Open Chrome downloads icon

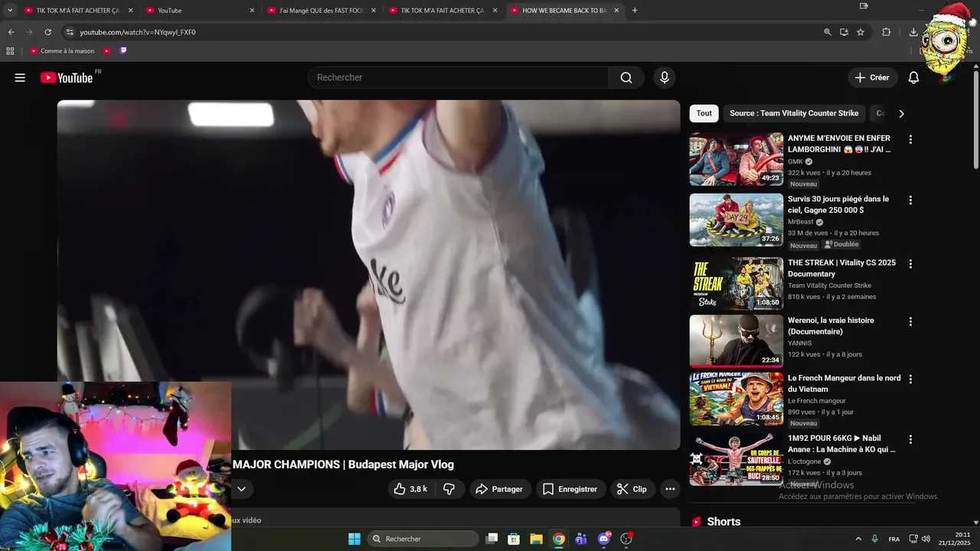pyautogui.click(x=913, y=32)
